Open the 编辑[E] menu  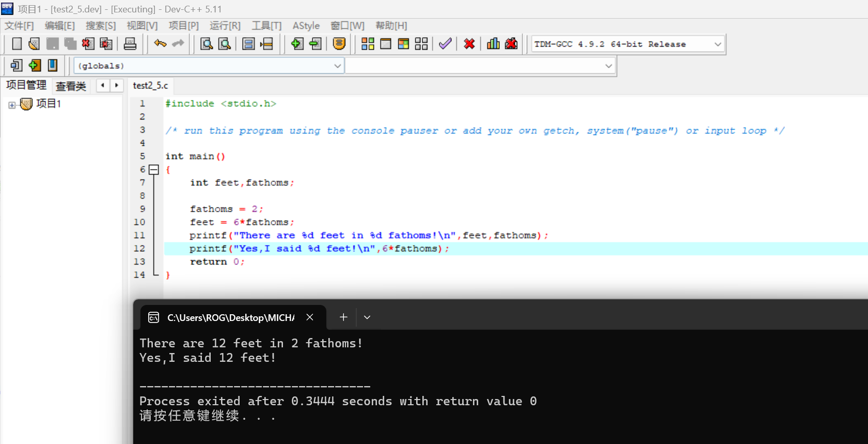coord(60,26)
